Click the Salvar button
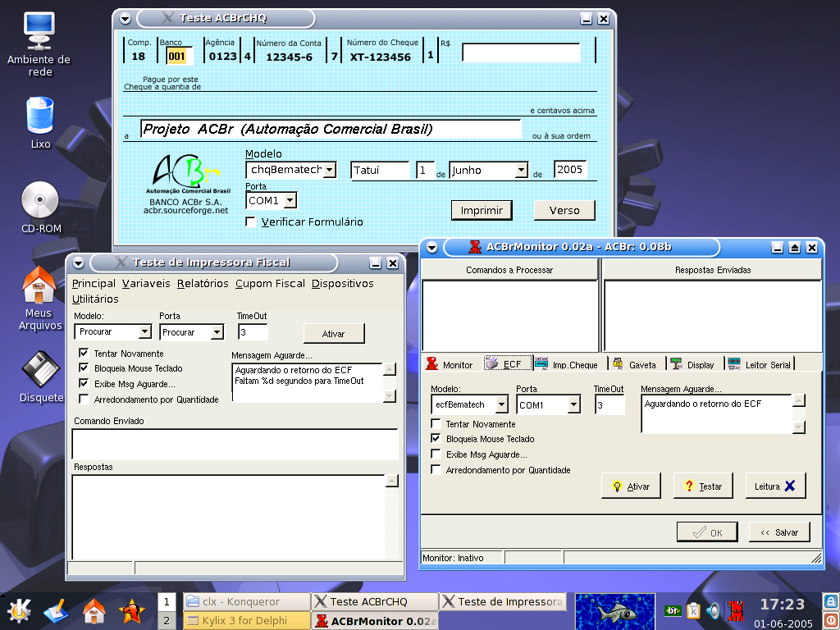 point(778,532)
